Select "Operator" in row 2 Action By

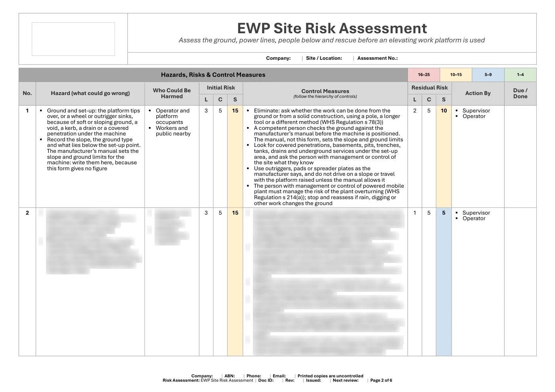pyautogui.click(x=474, y=219)
